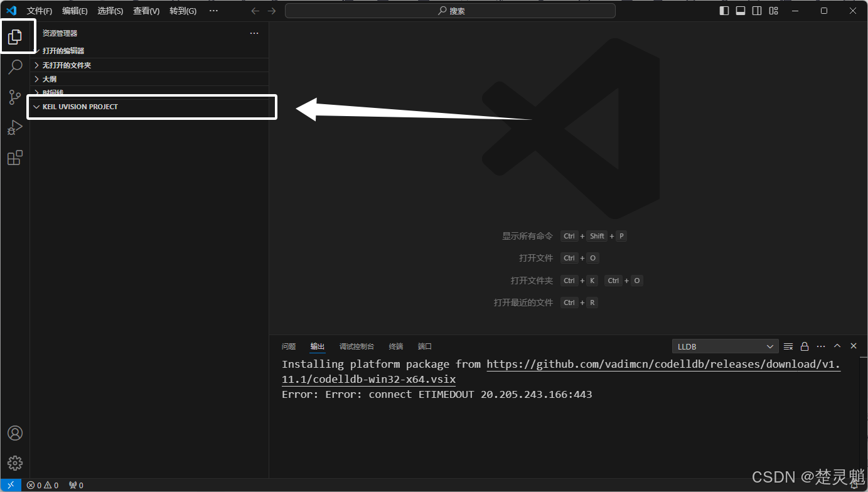Navigate back with the left arrow
This screenshot has height=492, width=868.
(x=255, y=11)
